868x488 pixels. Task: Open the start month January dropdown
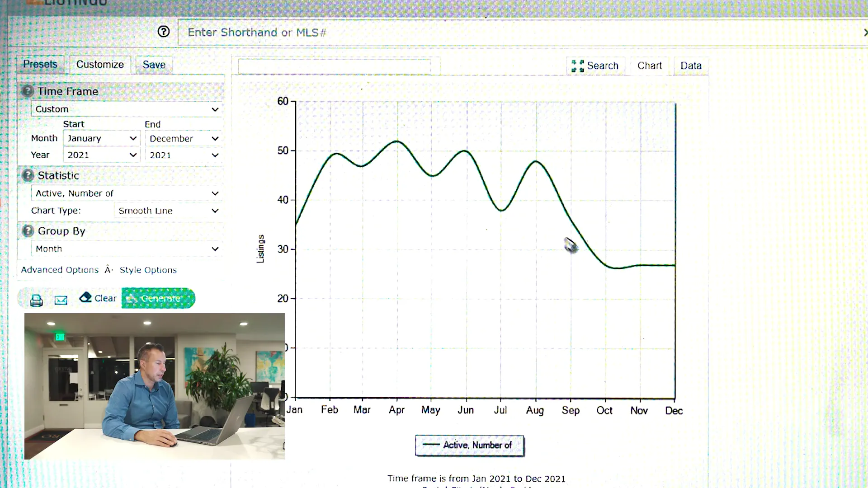[101, 138]
